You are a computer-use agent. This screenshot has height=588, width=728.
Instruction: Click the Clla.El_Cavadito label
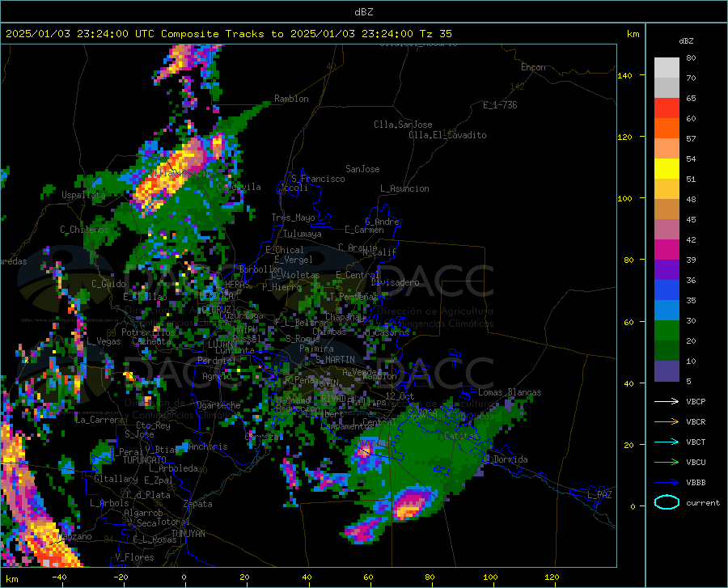coord(447,135)
